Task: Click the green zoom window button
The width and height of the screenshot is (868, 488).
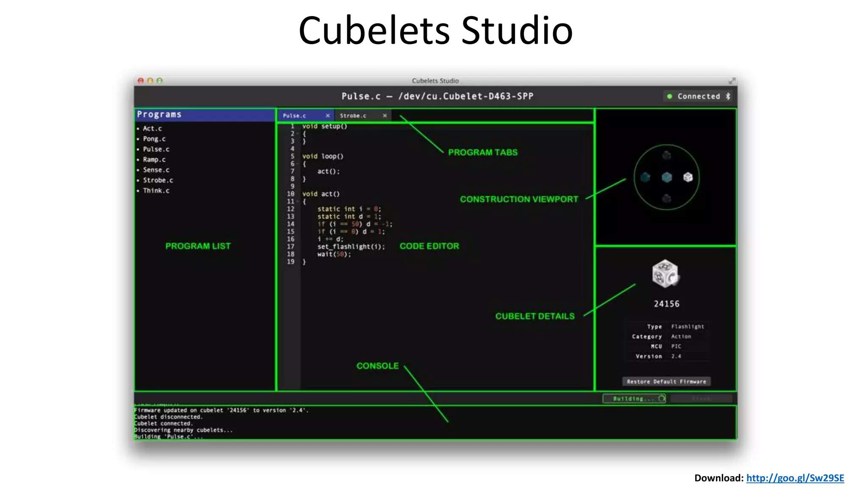Action: tap(159, 80)
